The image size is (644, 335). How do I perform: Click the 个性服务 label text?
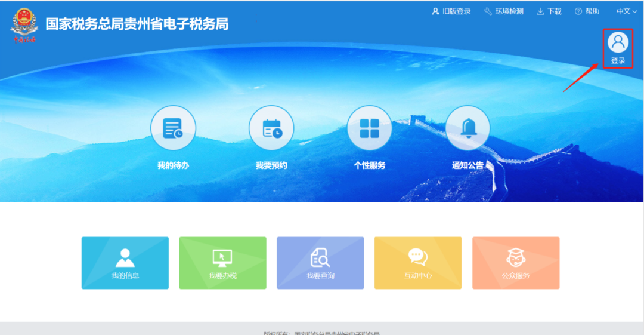pyautogui.click(x=369, y=165)
